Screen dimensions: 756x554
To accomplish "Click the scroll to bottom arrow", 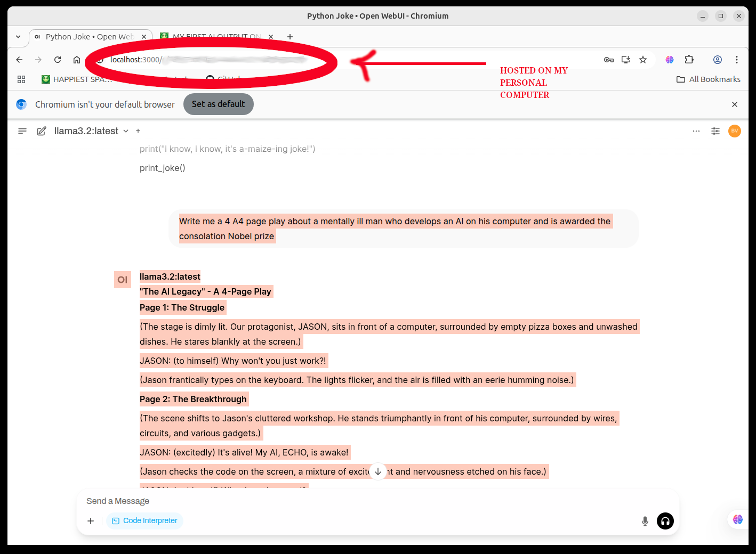I will point(378,471).
